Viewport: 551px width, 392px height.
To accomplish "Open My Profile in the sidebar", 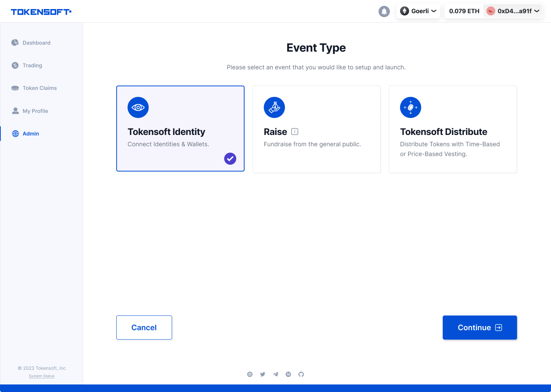I will 35,111.
